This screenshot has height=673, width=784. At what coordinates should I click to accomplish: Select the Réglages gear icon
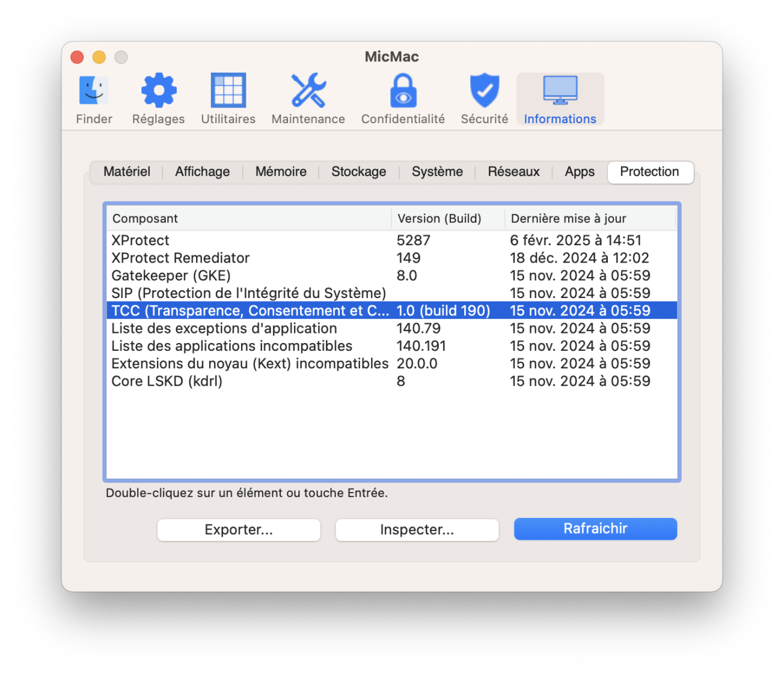(158, 91)
